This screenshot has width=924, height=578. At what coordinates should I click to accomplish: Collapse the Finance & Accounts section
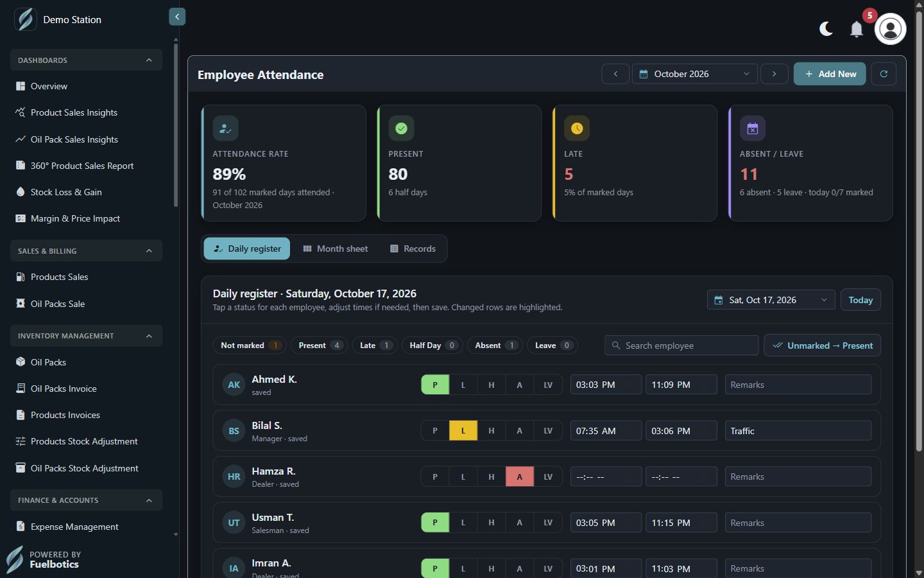coord(86,500)
